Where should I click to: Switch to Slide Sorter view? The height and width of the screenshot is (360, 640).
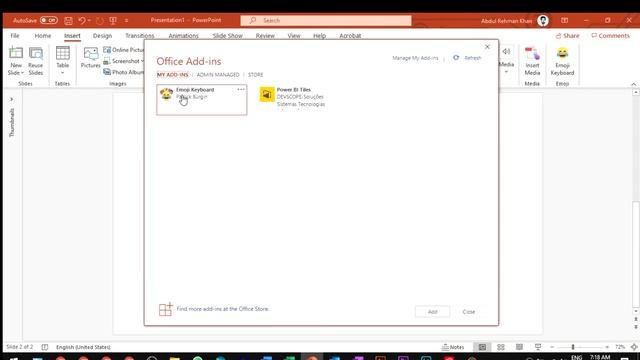point(501,347)
